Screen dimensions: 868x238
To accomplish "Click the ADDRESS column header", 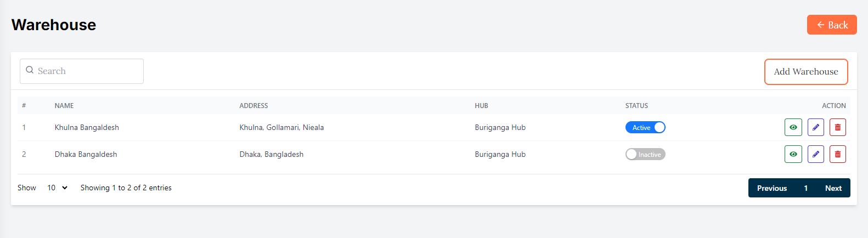I will point(253,106).
